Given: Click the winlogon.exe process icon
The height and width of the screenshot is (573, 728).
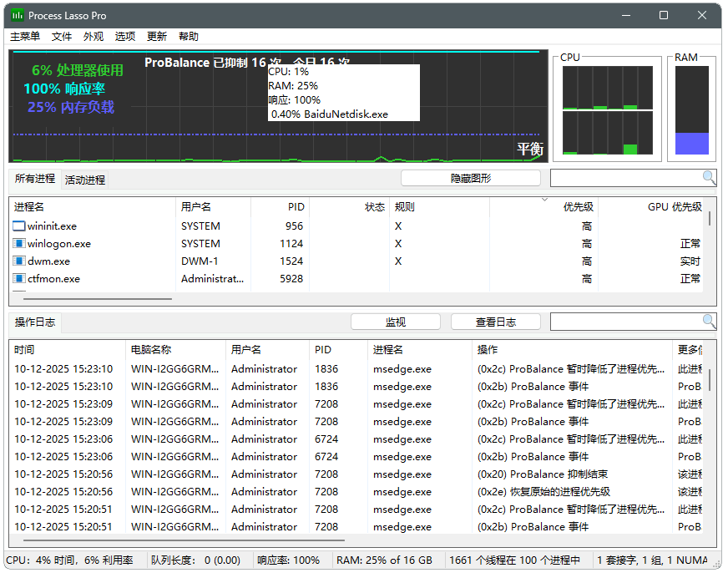Looking at the screenshot, I should tap(19, 244).
